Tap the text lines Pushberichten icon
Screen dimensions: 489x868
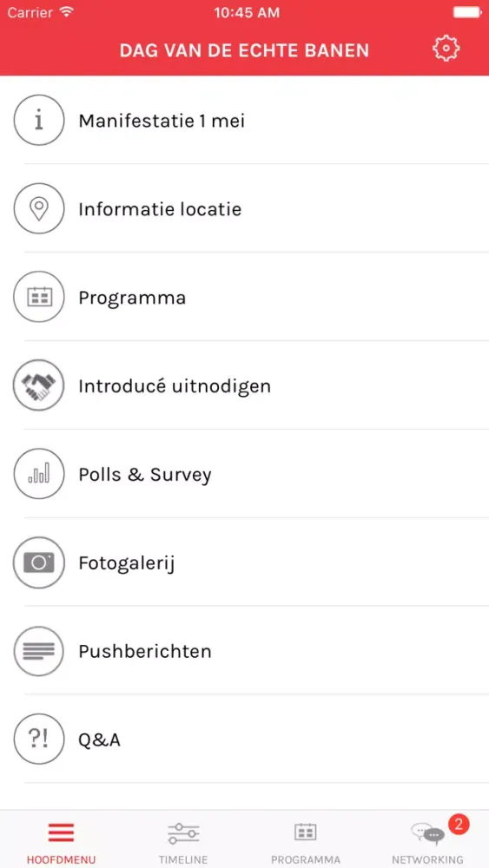pos(39,651)
